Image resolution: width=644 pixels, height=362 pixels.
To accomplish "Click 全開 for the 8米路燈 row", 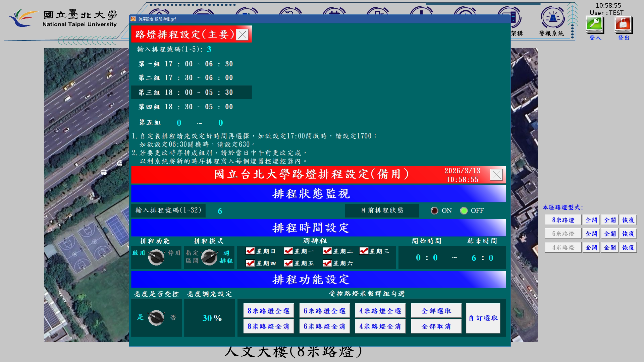I will [591, 220].
